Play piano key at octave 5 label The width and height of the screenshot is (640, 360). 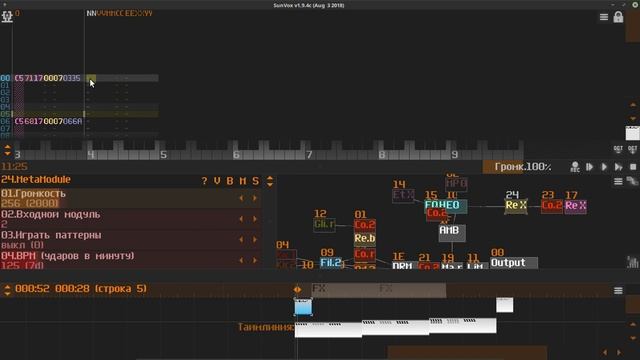(163, 155)
